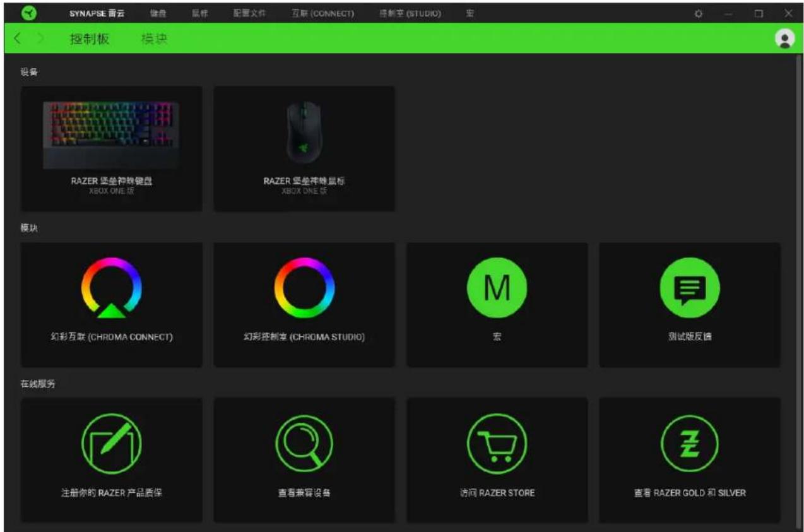Screen dimensions: 804x532
Task: Click the 查看兼容设备 magnifier icon
Action: (x=304, y=444)
